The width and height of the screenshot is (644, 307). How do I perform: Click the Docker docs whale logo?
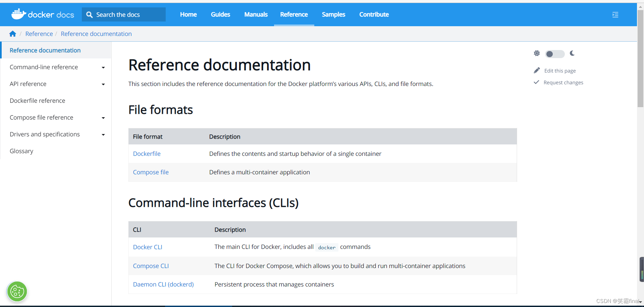[43, 14]
